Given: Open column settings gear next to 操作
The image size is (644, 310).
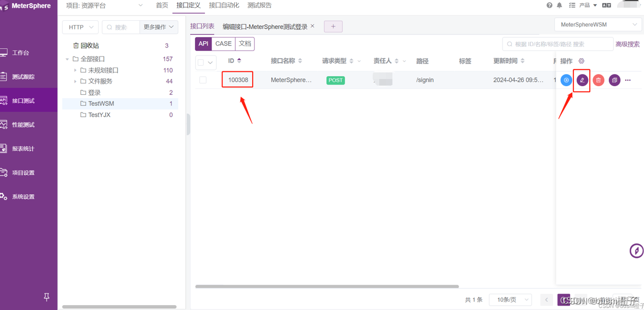Looking at the screenshot, I should coord(581,61).
